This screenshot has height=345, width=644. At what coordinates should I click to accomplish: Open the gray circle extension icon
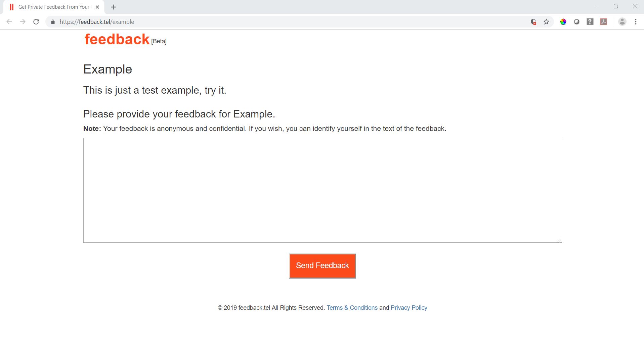[576, 22]
